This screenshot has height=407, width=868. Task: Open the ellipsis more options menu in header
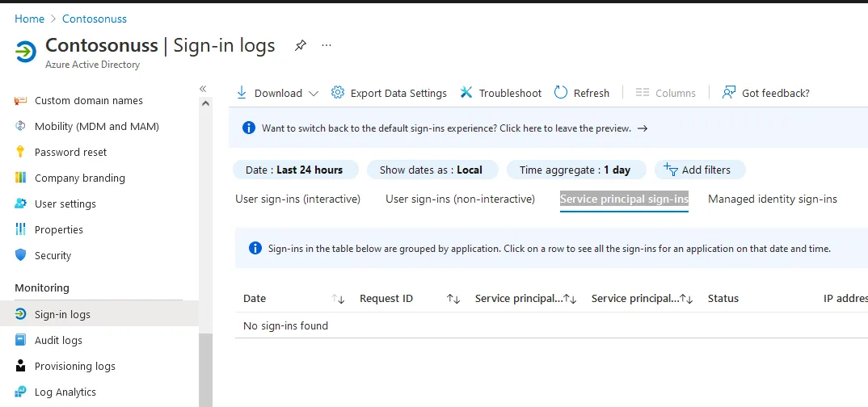327,45
